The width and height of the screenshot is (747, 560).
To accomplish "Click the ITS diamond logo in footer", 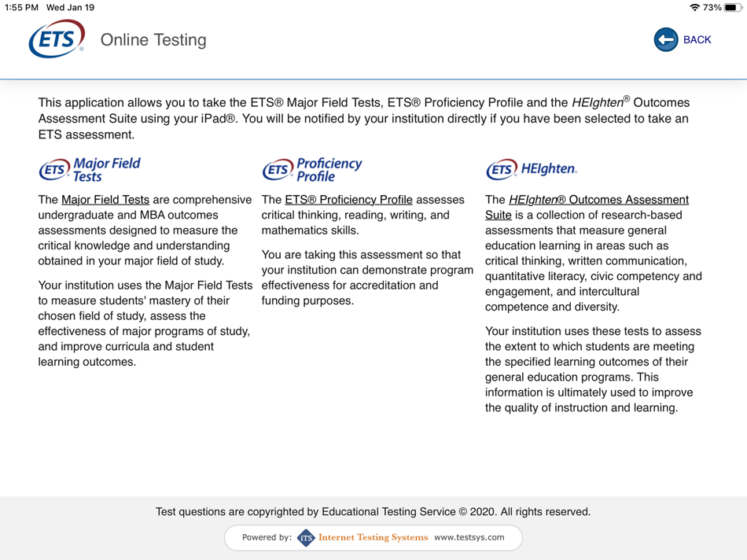I will click(x=306, y=538).
